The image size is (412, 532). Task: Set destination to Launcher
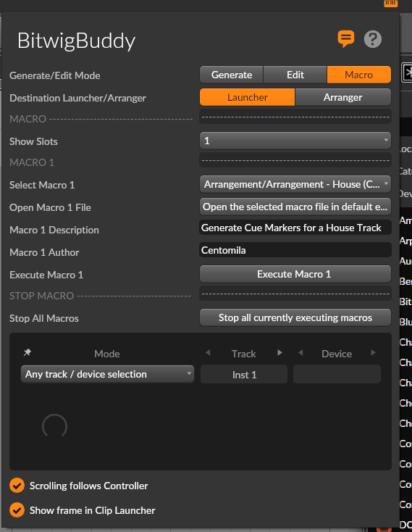248,97
